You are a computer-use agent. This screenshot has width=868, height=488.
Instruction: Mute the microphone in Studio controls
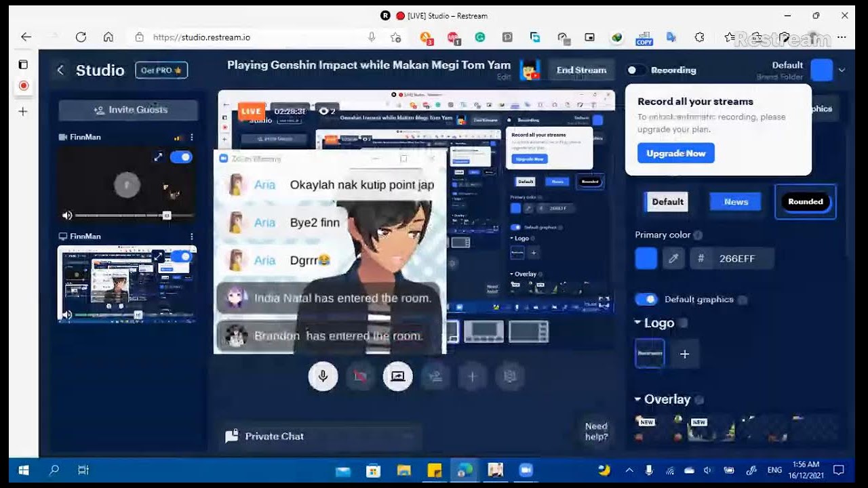pos(323,376)
